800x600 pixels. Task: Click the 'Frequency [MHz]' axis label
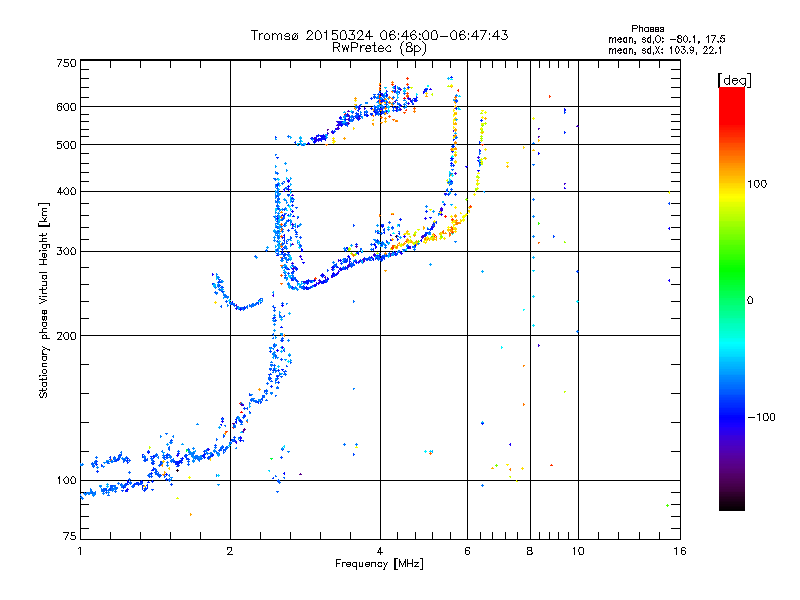(379, 564)
